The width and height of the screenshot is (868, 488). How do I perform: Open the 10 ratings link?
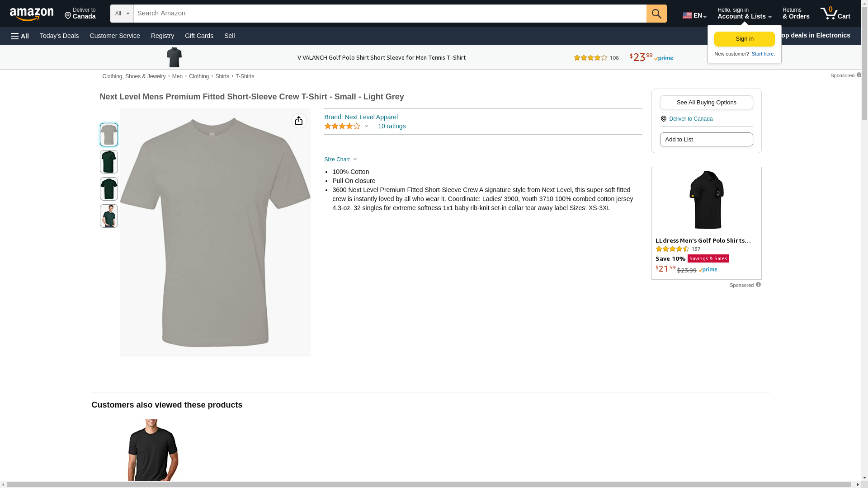click(x=392, y=126)
